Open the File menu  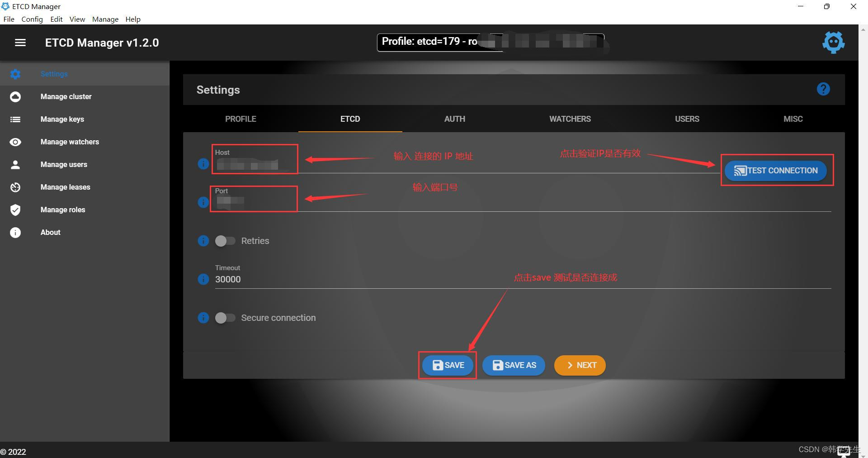9,19
